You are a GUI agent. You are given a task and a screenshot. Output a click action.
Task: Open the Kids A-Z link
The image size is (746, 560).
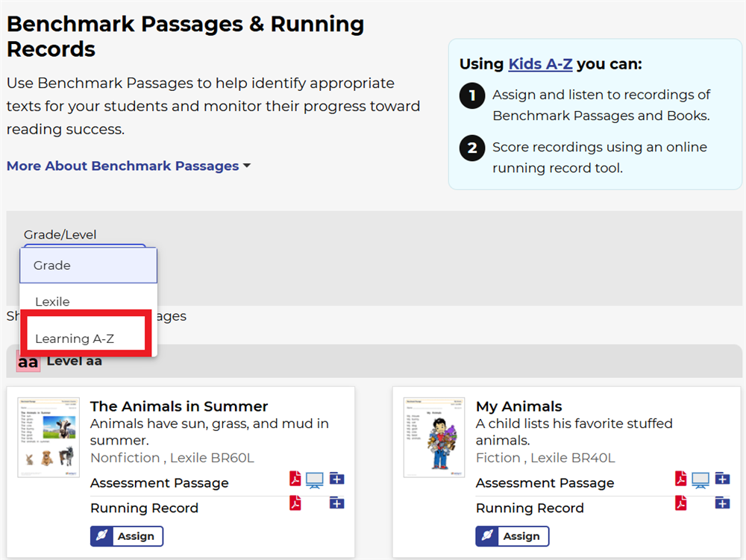coord(540,64)
